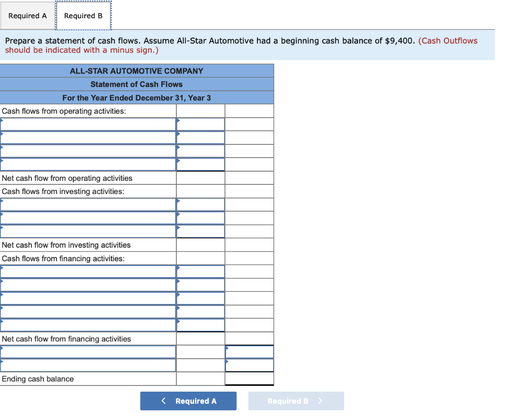Select amount cell beside Ending cash balance

coord(249,378)
